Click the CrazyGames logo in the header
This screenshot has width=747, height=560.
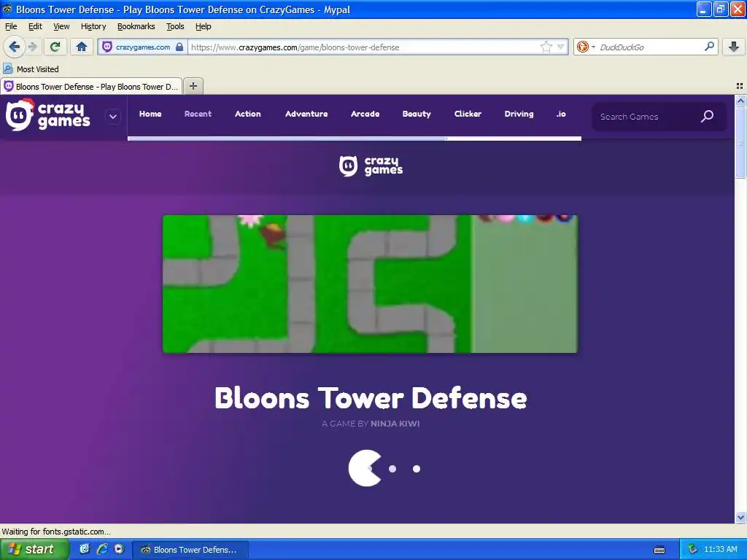[x=47, y=114]
